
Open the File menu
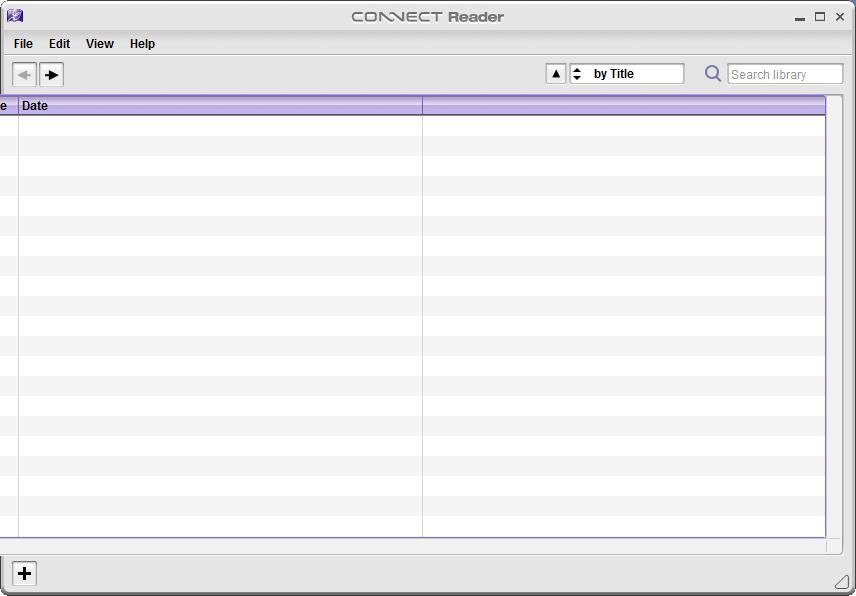pos(23,44)
